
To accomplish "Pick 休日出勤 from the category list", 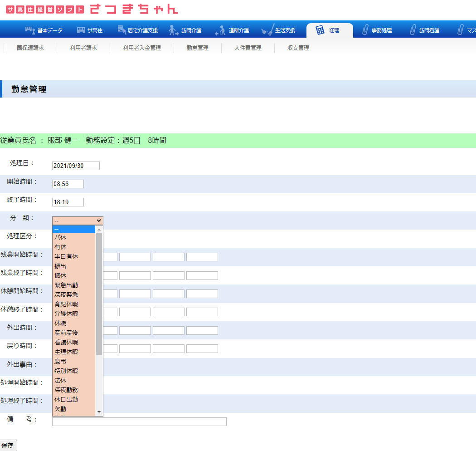I will pyautogui.click(x=66, y=399).
